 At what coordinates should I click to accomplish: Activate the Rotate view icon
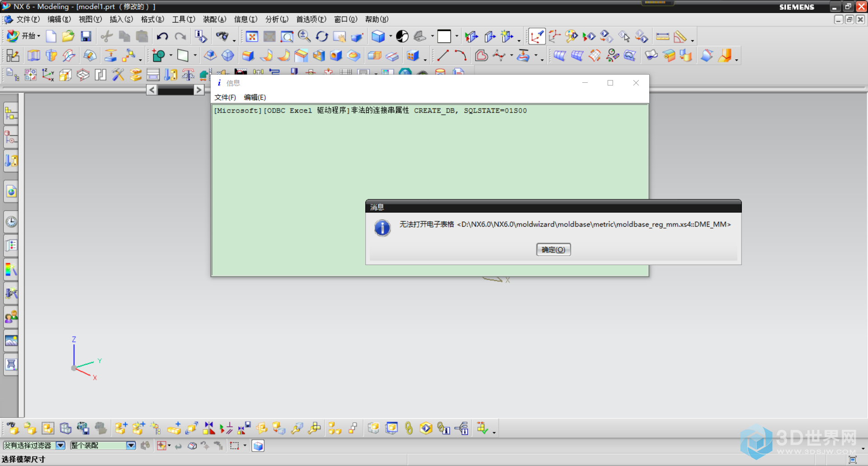pos(322,36)
